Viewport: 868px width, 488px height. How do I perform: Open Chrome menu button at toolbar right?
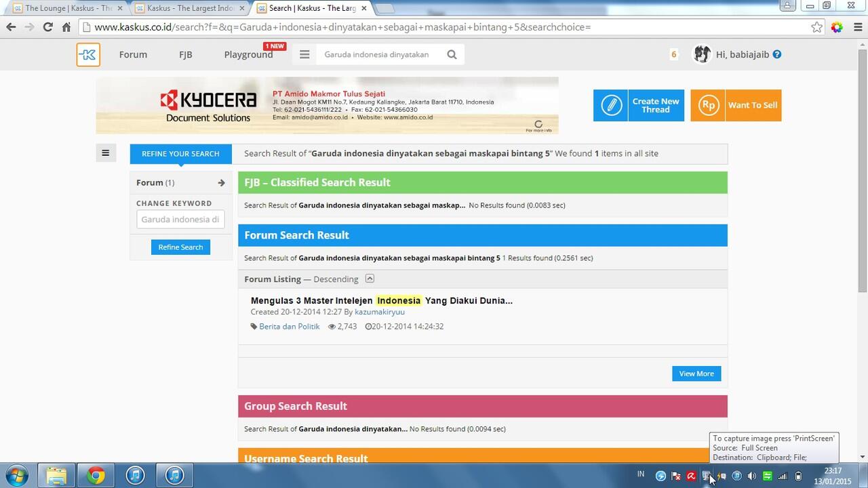[x=856, y=27]
